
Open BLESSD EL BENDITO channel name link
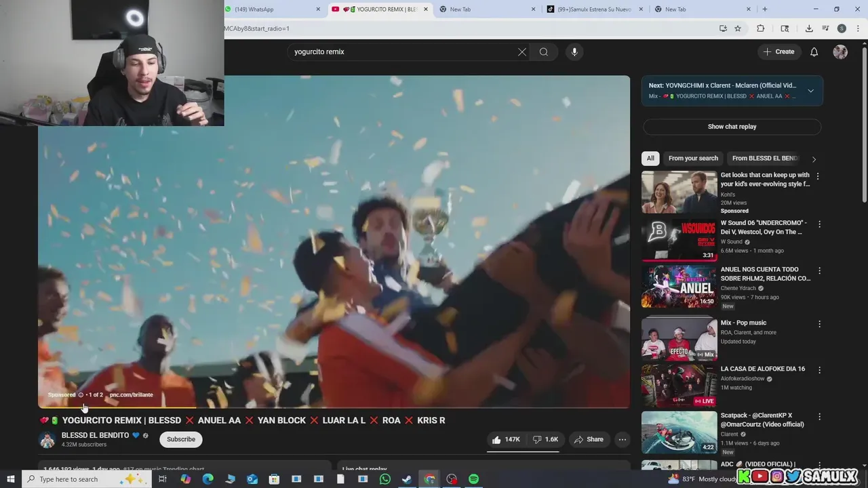(95, 435)
